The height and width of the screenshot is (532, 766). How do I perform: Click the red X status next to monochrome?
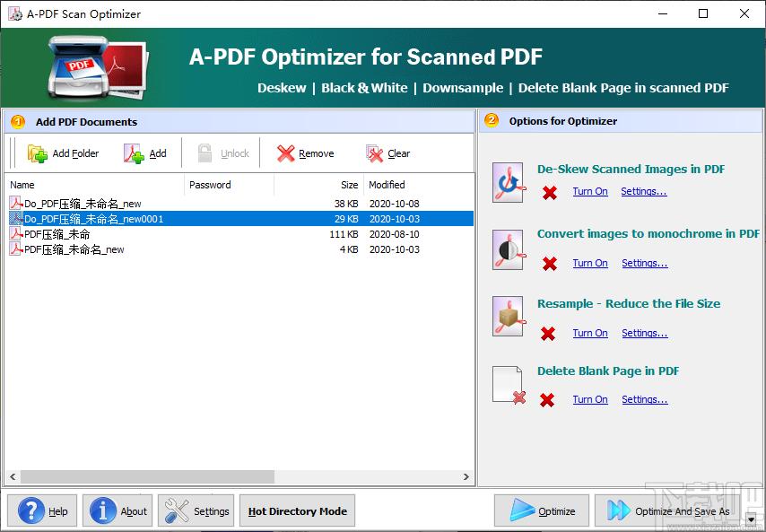click(x=550, y=264)
